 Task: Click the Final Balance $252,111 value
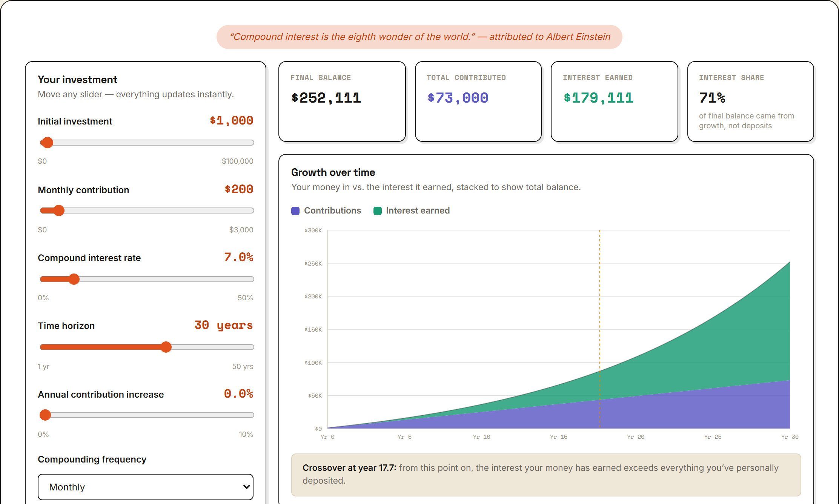(326, 98)
